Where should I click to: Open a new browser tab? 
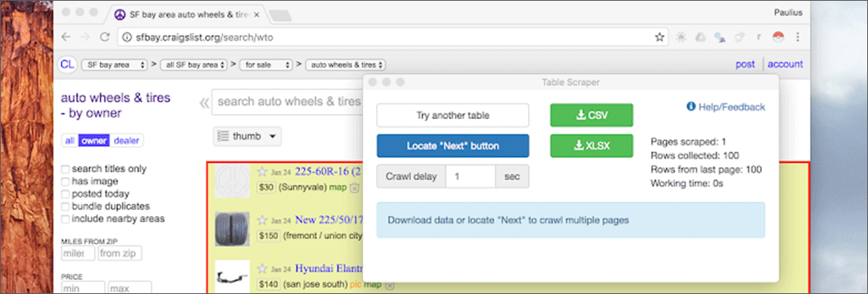[x=280, y=15]
